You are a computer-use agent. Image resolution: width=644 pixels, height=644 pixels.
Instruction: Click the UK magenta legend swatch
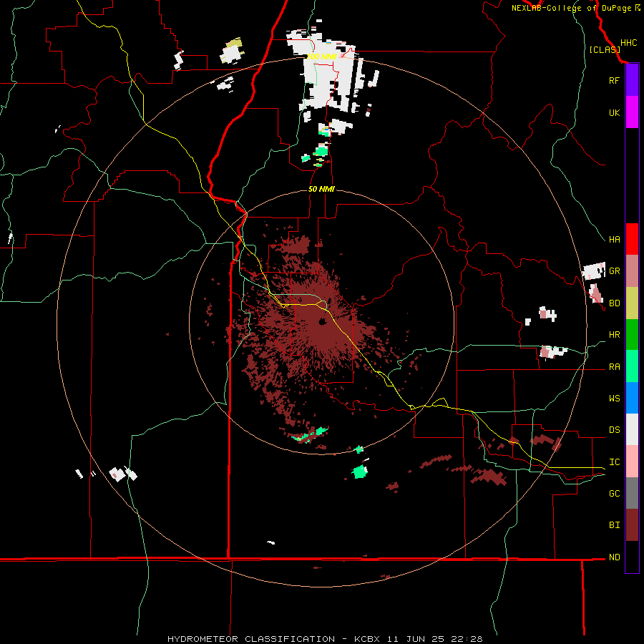pos(632,112)
